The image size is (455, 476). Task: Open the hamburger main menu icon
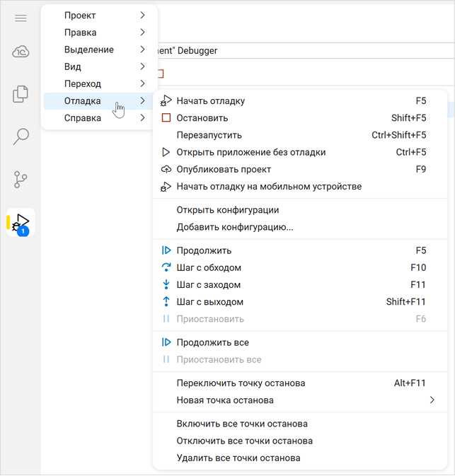tap(21, 18)
